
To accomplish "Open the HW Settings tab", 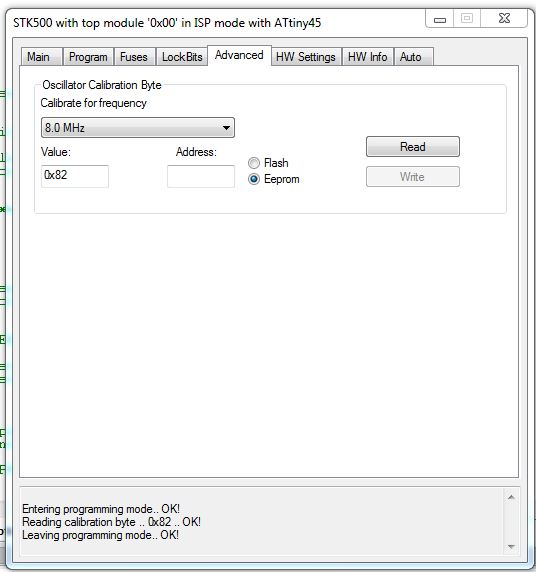I will tap(306, 57).
